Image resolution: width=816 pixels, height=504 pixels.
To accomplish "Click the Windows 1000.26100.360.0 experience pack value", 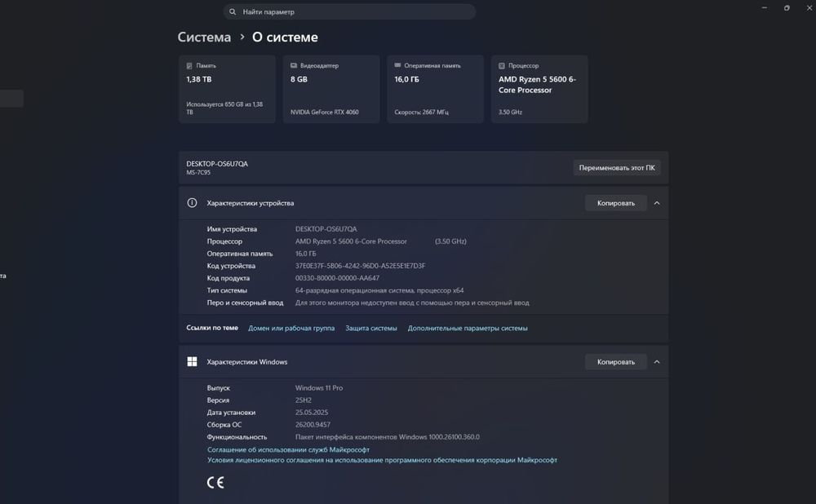I will point(387,437).
